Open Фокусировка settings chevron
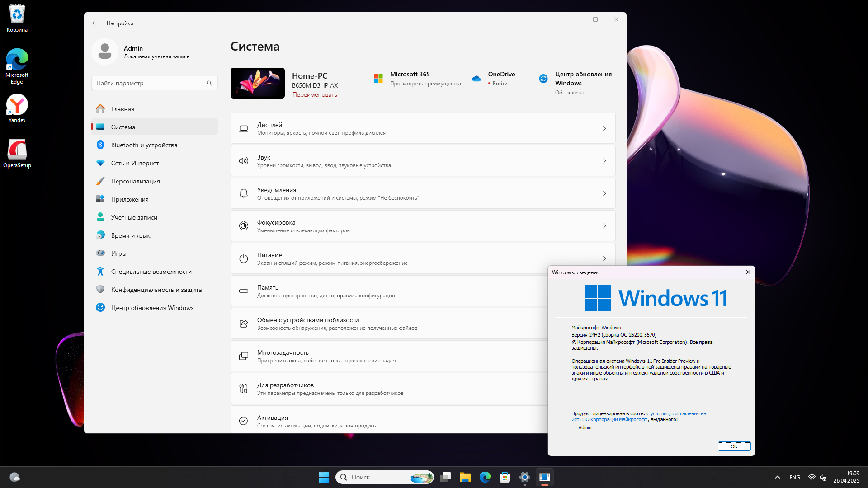Image resolution: width=868 pixels, height=488 pixels. pyautogui.click(x=604, y=226)
